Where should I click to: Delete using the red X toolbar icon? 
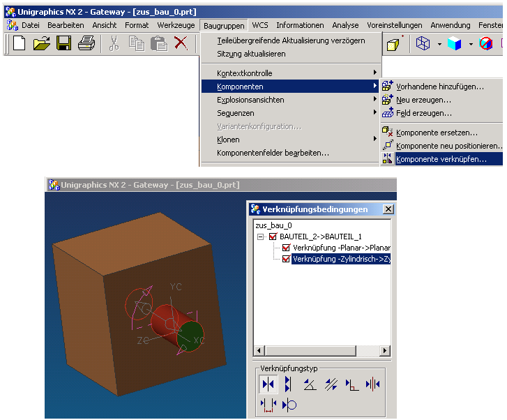[181, 43]
